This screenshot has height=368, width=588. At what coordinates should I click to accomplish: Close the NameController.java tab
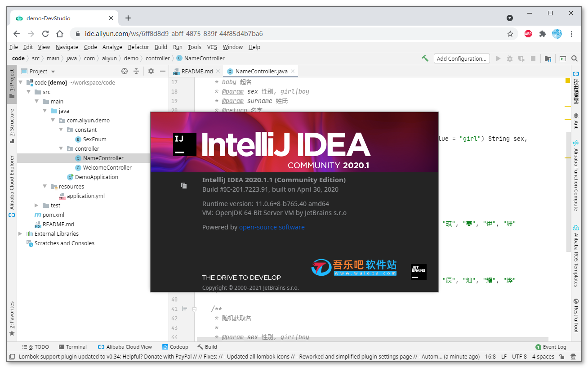click(x=293, y=71)
